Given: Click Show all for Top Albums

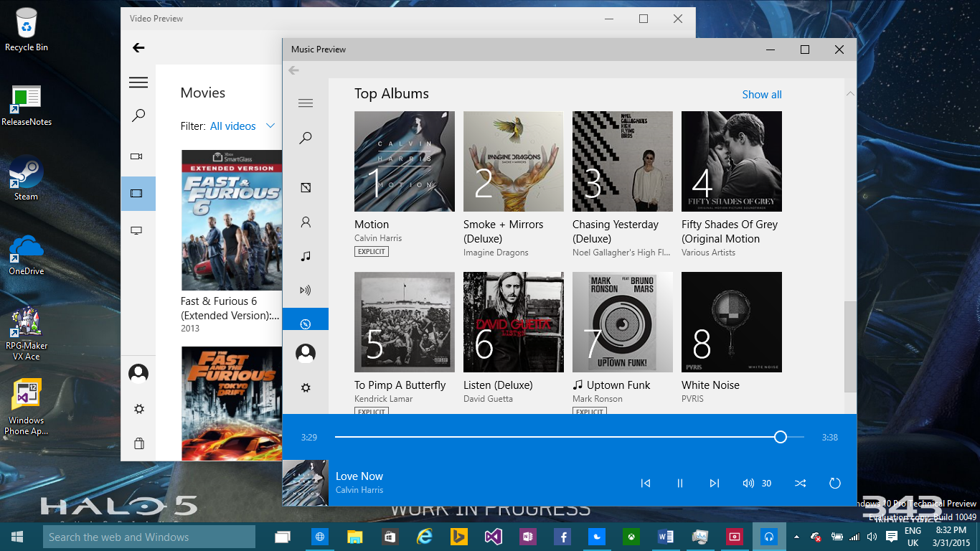Looking at the screenshot, I should (x=762, y=95).
